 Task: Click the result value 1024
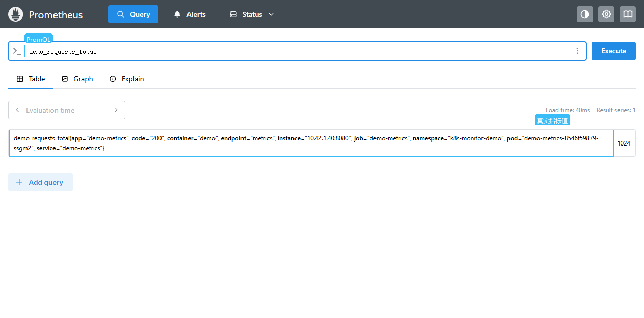624,143
